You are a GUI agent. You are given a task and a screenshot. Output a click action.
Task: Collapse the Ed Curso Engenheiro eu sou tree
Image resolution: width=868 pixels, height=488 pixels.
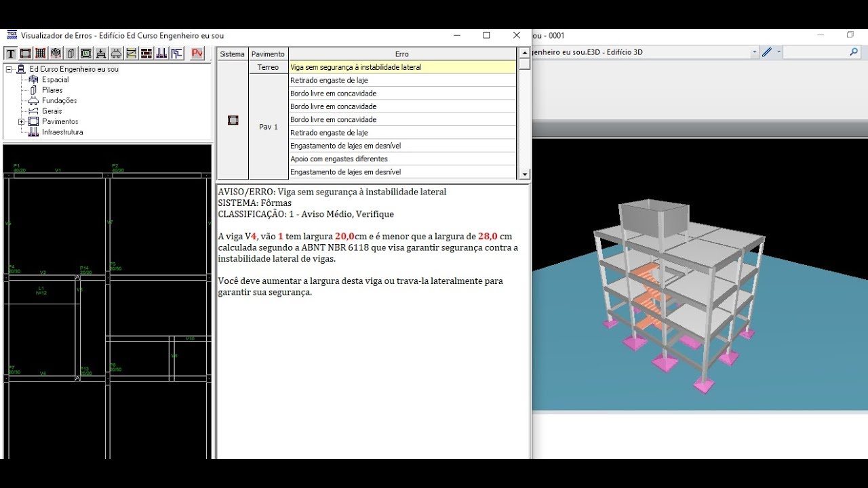click(x=7, y=69)
